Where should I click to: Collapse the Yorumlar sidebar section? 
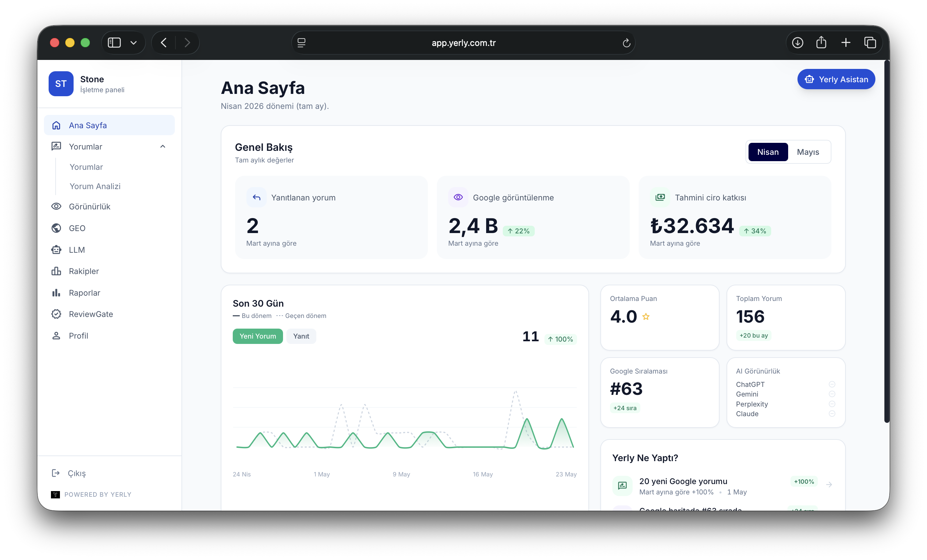tap(162, 147)
